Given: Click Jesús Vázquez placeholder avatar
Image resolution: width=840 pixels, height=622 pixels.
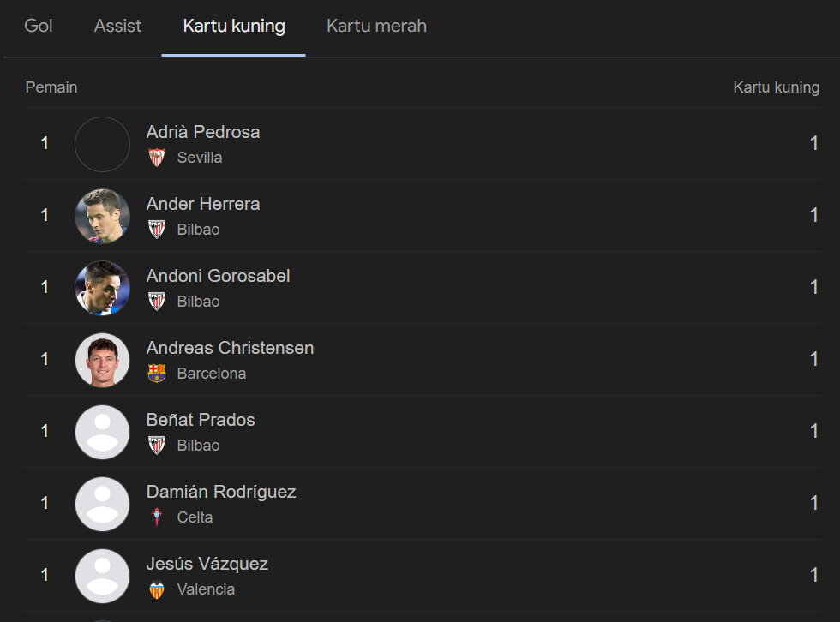Looking at the screenshot, I should [x=102, y=576].
